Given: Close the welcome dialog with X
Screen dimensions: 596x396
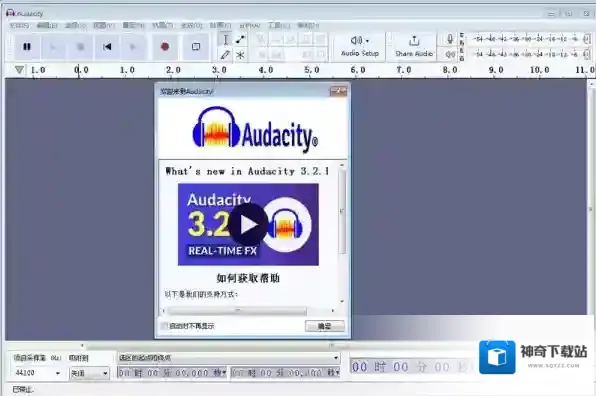Looking at the screenshot, I should (x=338, y=91).
